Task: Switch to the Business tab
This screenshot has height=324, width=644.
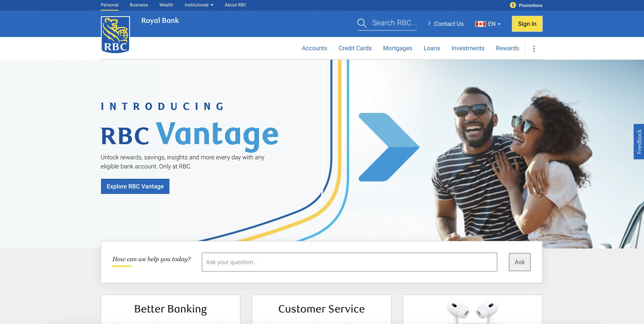Action: tap(139, 5)
